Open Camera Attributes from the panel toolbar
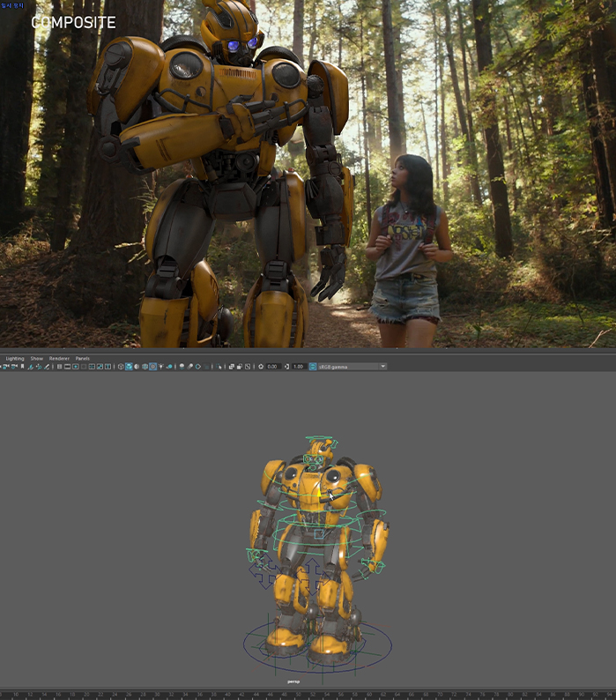Image resolution: width=616 pixels, height=700 pixels. point(14,367)
